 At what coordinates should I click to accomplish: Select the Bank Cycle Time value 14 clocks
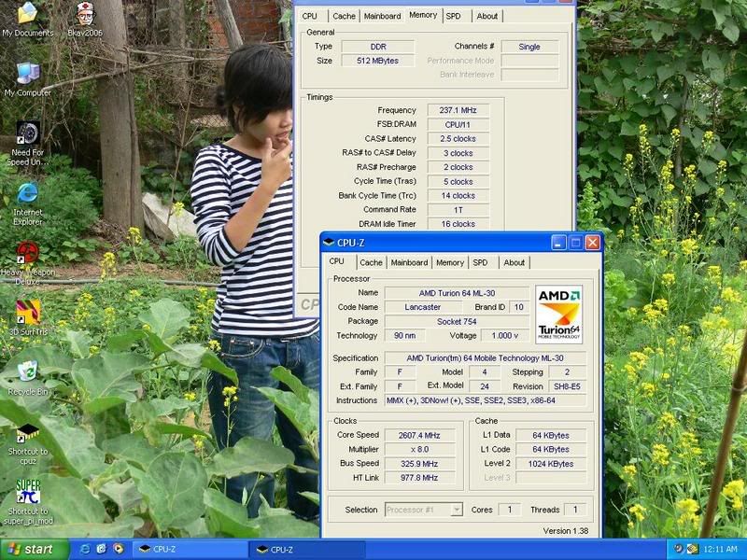pos(458,196)
